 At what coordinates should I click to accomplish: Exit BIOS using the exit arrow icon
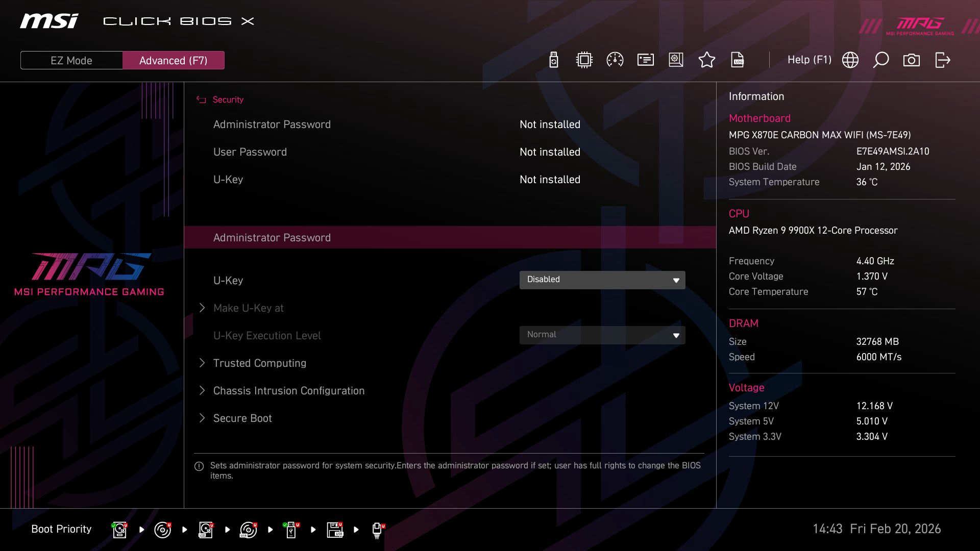pos(942,60)
